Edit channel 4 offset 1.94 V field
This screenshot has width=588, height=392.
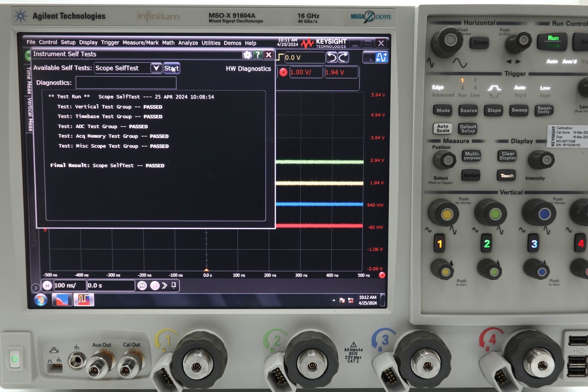pos(341,72)
